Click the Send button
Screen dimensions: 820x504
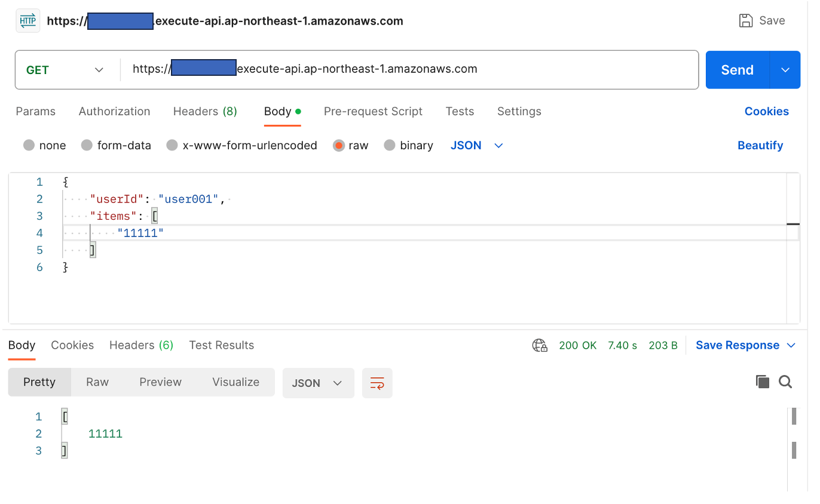pos(737,70)
